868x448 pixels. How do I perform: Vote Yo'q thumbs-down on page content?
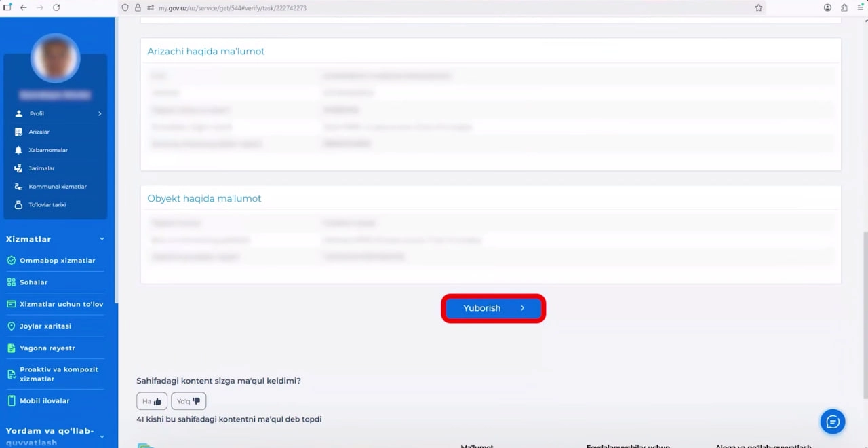[x=189, y=401]
